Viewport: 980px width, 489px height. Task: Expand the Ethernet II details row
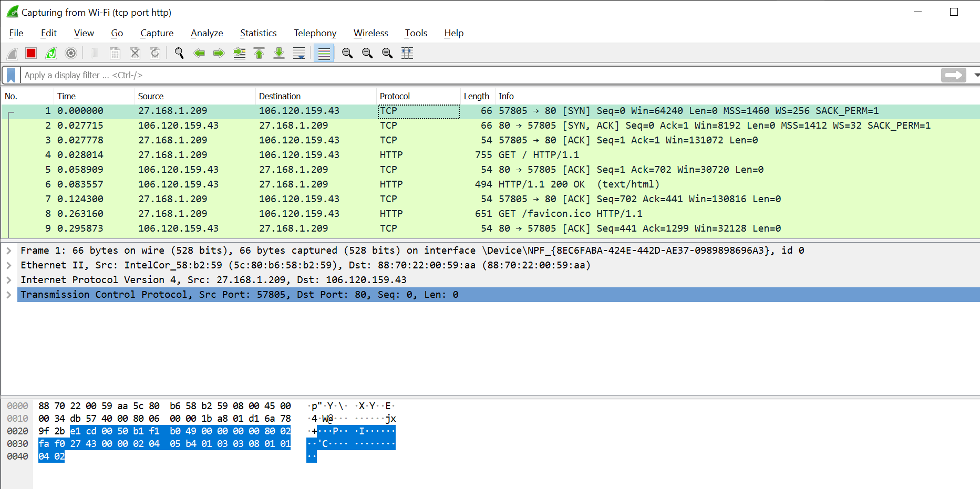point(9,265)
